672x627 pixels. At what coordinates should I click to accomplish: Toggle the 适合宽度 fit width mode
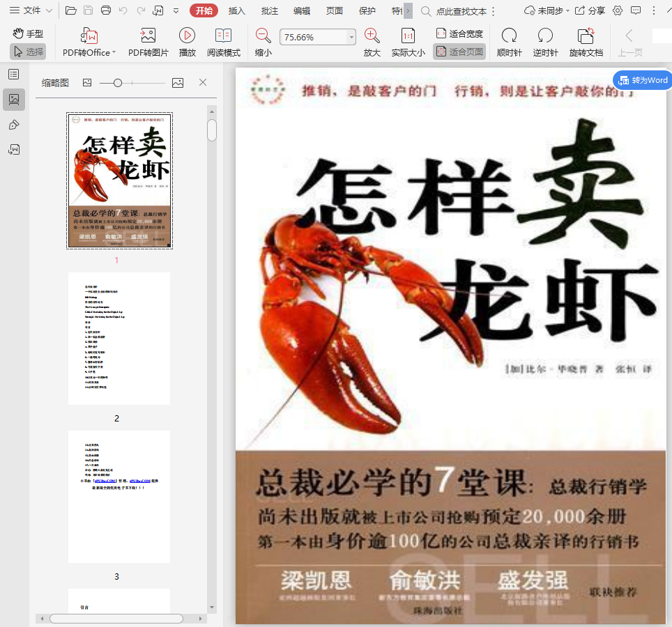pos(459,33)
